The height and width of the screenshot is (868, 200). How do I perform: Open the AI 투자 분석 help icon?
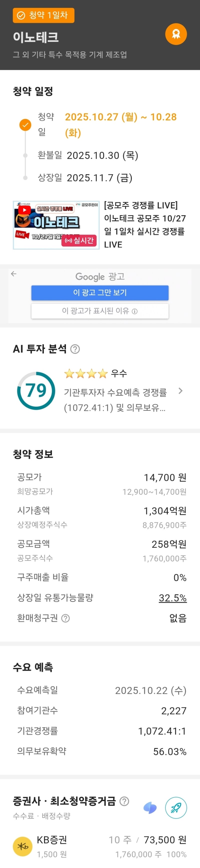pyautogui.click(x=75, y=349)
